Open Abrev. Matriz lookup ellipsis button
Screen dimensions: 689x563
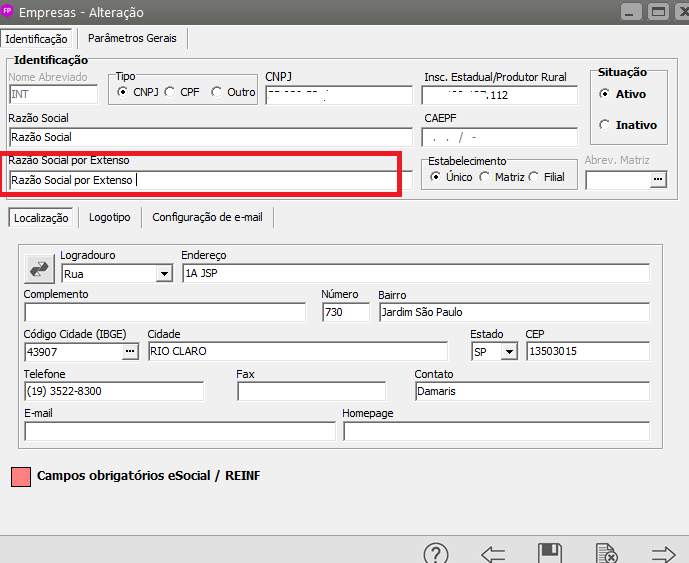click(656, 180)
